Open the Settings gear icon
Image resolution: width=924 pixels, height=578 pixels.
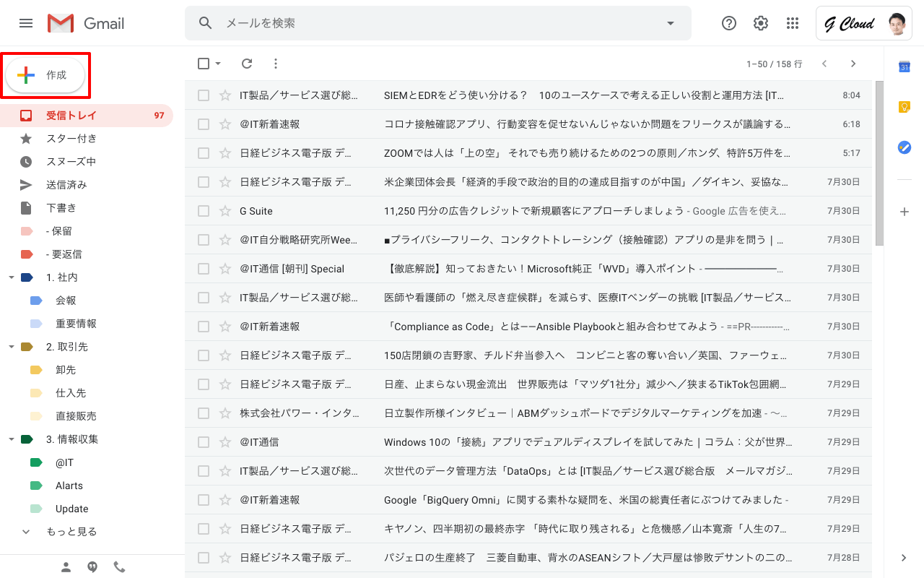tap(761, 23)
